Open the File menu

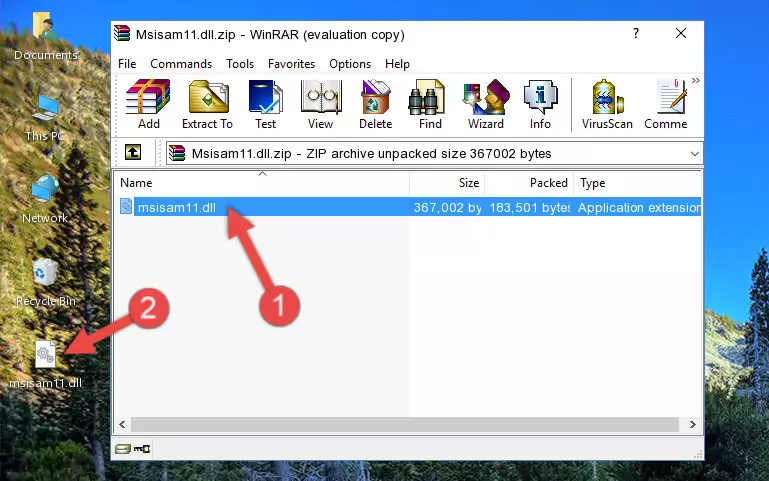click(127, 64)
